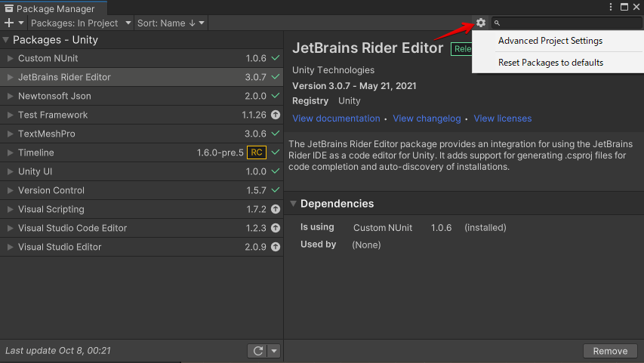Collapse the Dependencies section
Screen dimensions: 644x363
point(293,204)
